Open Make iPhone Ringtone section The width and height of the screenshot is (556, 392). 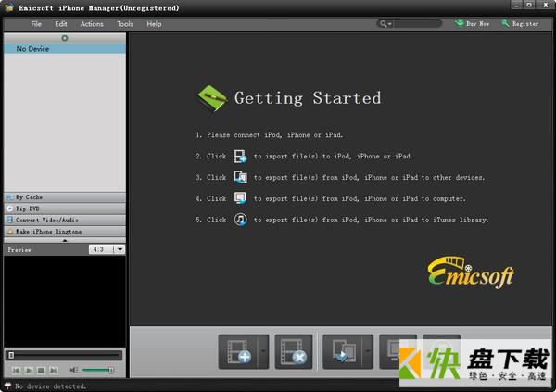[x=65, y=232]
